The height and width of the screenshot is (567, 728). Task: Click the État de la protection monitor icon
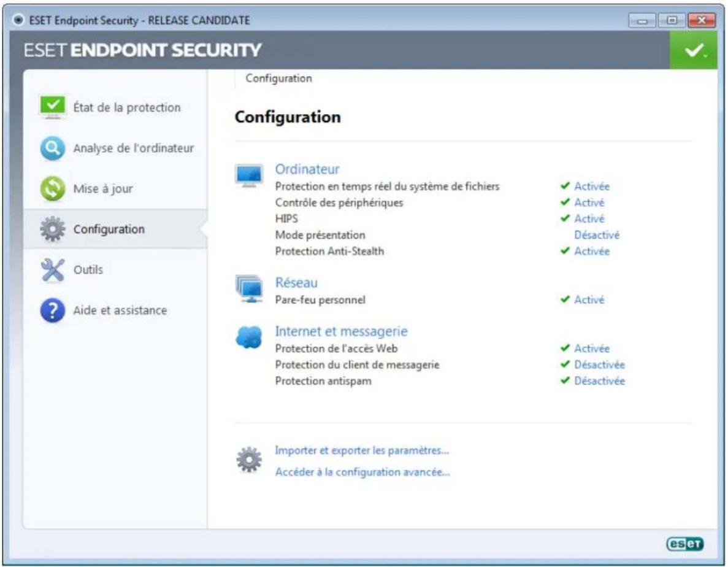tap(53, 107)
